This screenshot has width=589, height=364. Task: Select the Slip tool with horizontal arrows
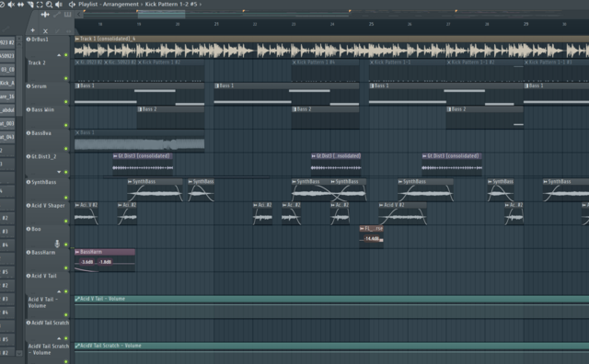(20, 5)
